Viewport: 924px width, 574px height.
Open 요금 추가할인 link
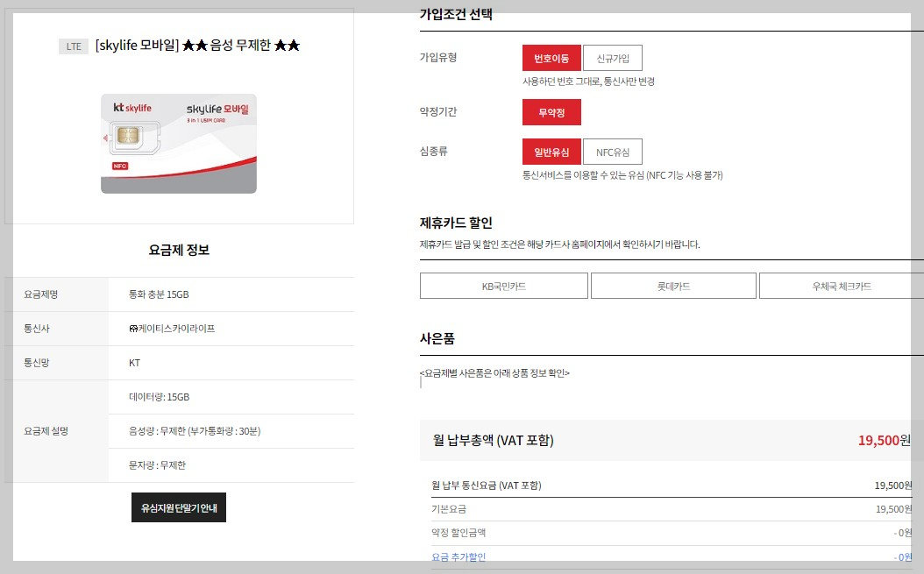pos(458,556)
